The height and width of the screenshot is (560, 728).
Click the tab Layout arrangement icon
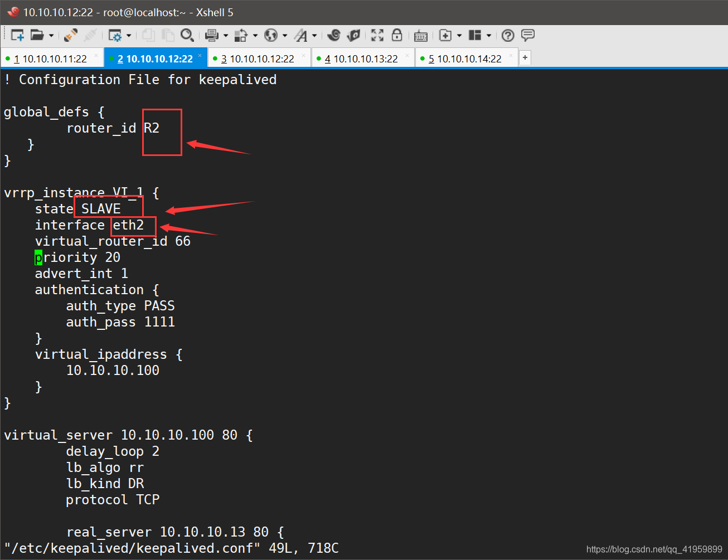475,35
